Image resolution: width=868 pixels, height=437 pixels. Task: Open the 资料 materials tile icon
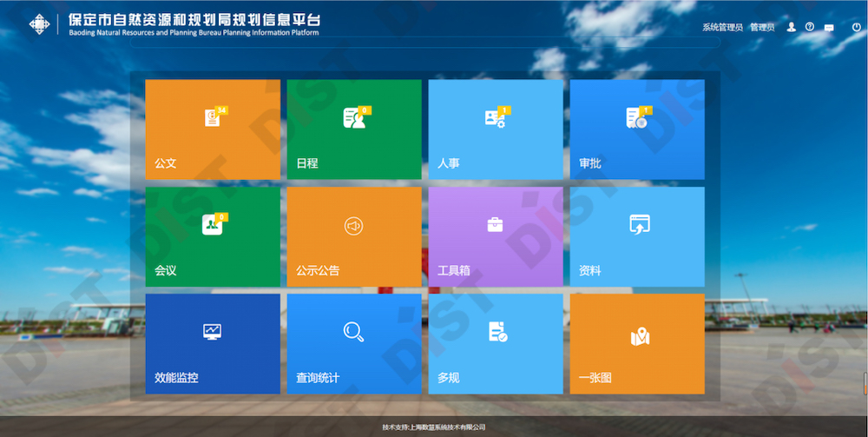pyautogui.click(x=639, y=224)
